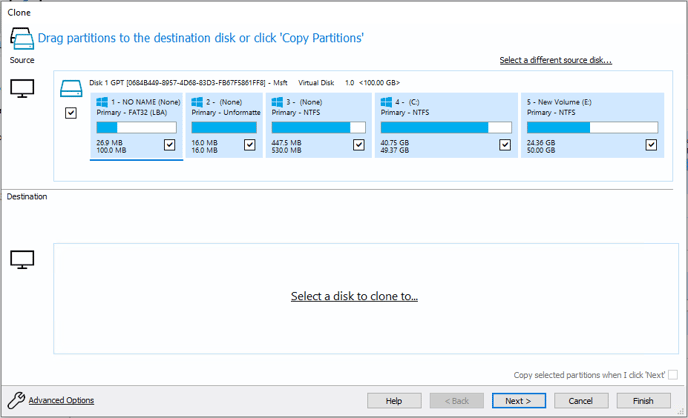Click the 'Drag partitions to the destination disk' heading

(x=201, y=38)
